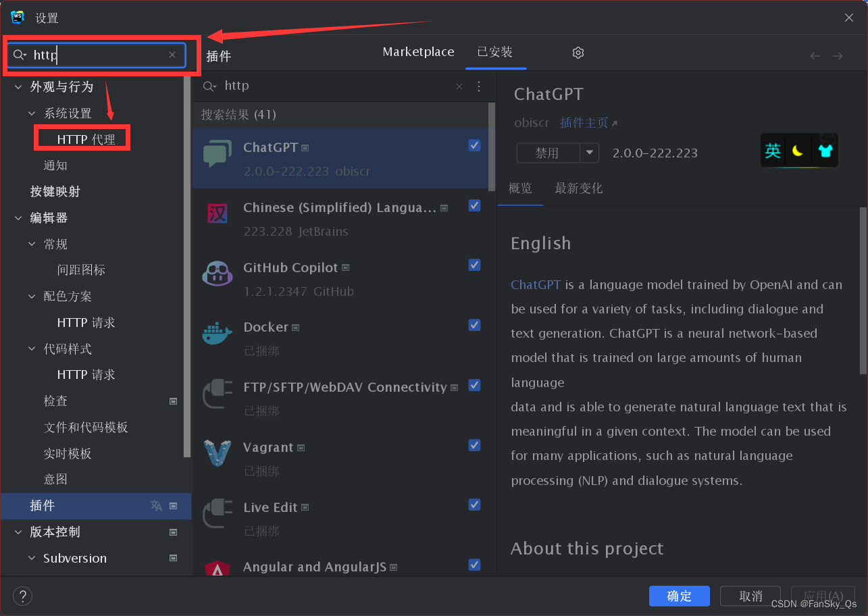Click the Chinese Language Pack plugin icon
The height and width of the screenshot is (616, 868).
tap(218, 214)
